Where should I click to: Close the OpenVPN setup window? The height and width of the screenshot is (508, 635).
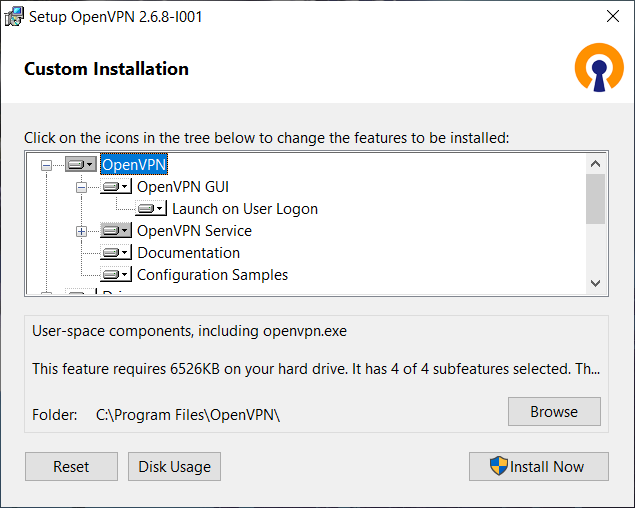[x=613, y=16]
